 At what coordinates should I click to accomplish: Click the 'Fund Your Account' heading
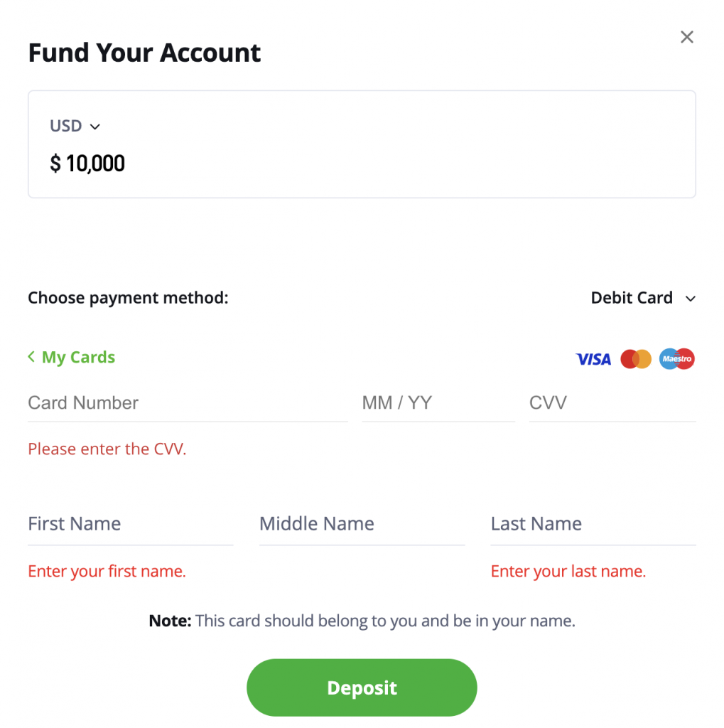coord(144,53)
